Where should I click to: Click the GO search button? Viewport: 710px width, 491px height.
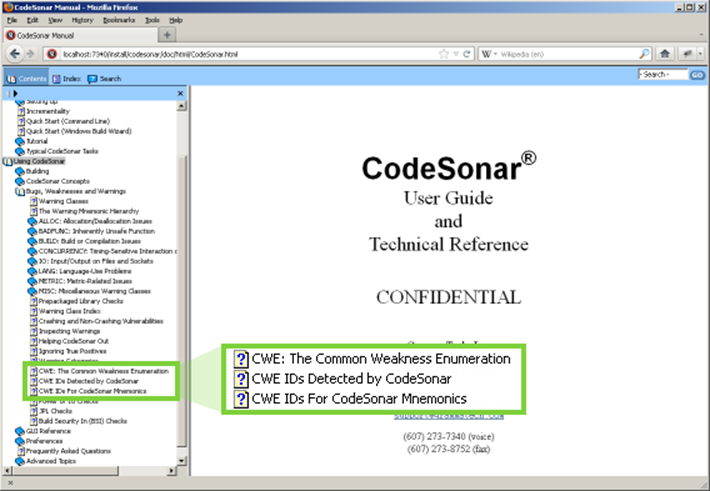tap(697, 75)
